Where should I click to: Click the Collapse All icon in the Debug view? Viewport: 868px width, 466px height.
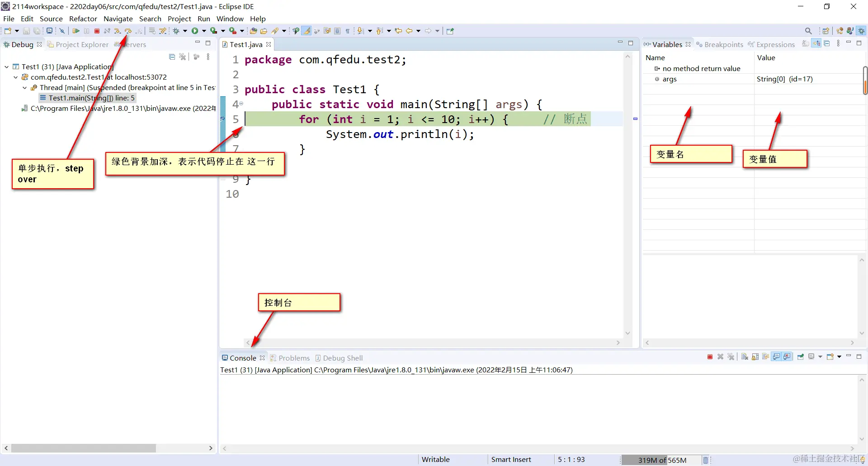[x=172, y=57]
